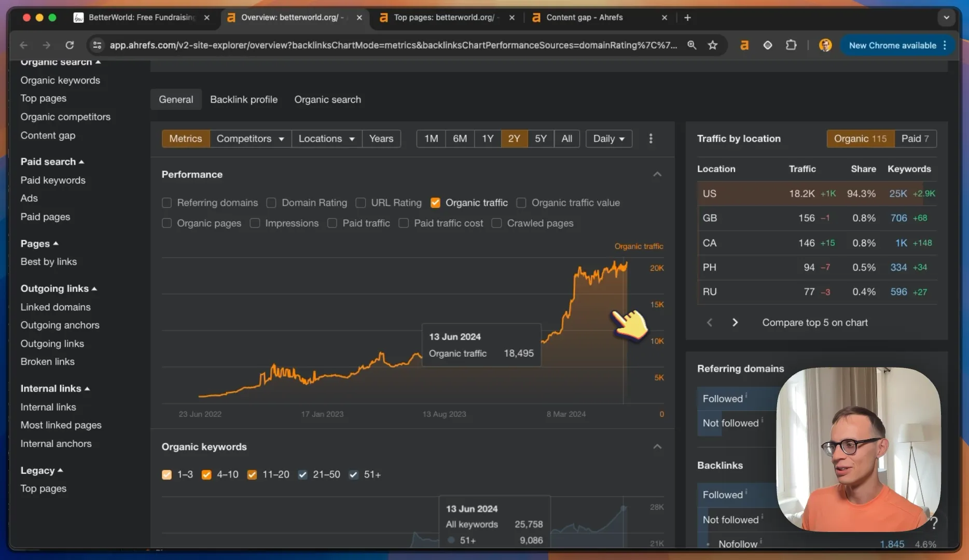Enable the Referring domains checkbox
969x560 pixels.
pyautogui.click(x=167, y=203)
